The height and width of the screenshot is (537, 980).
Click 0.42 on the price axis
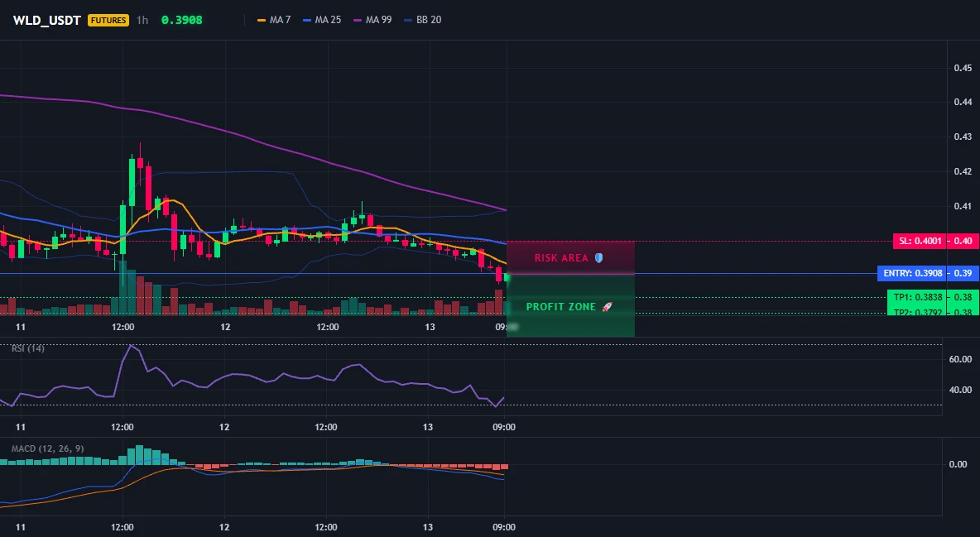tap(963, 171)
